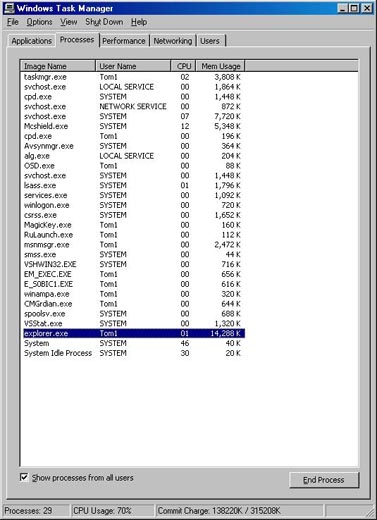Click the Task Manager title bar icon
The image size is (377, 520).
pyautogui.click(x=9, y=8)
